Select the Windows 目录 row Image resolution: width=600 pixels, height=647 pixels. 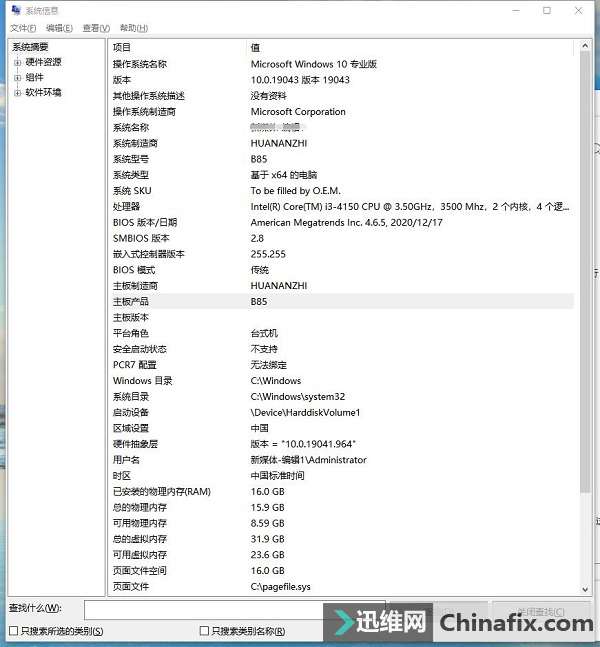click(341, 380)
